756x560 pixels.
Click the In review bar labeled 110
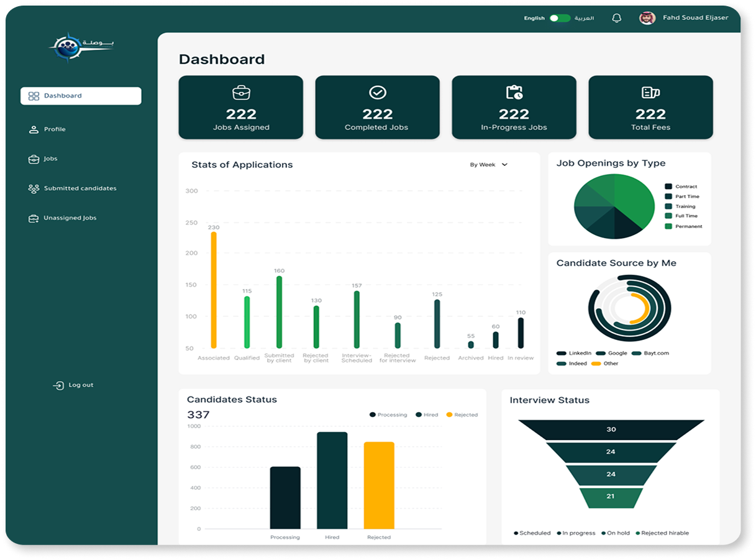click(x=521, y=333)
